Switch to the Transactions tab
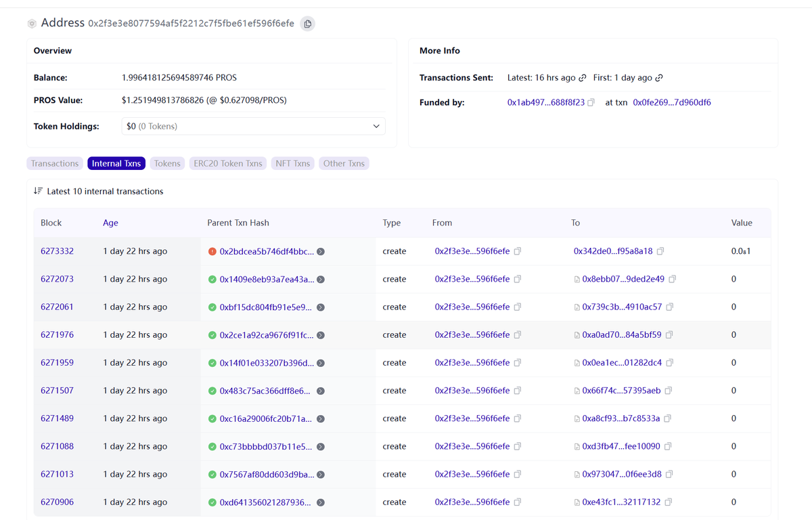This screenshot has height=520, width=812. (55, 163)
